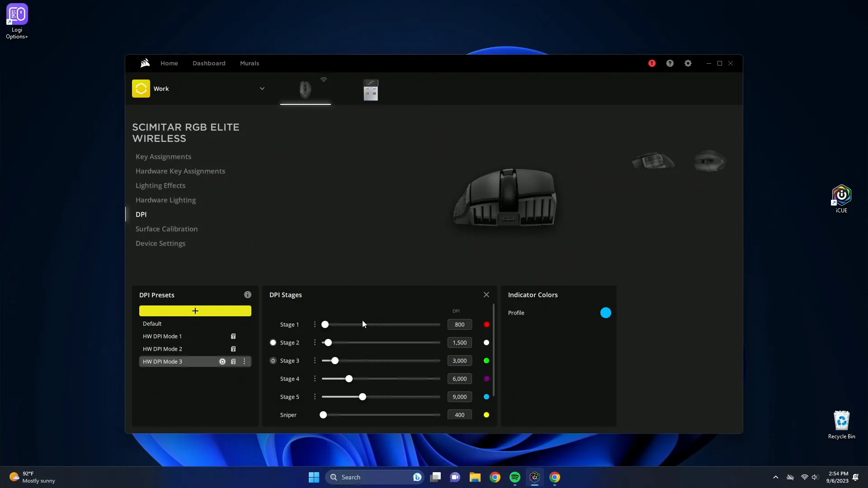868x488 pixels.
Task: Click Profile indicator blue color swatch
Action: click(606, 313)
